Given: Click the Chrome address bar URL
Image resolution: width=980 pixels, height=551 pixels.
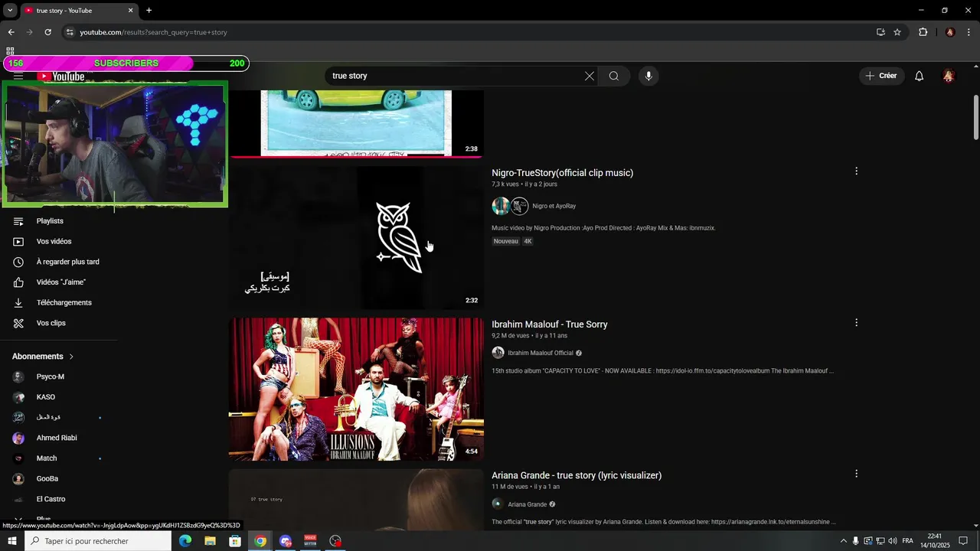Looking at the screenshot, I should tap(153, 32).
